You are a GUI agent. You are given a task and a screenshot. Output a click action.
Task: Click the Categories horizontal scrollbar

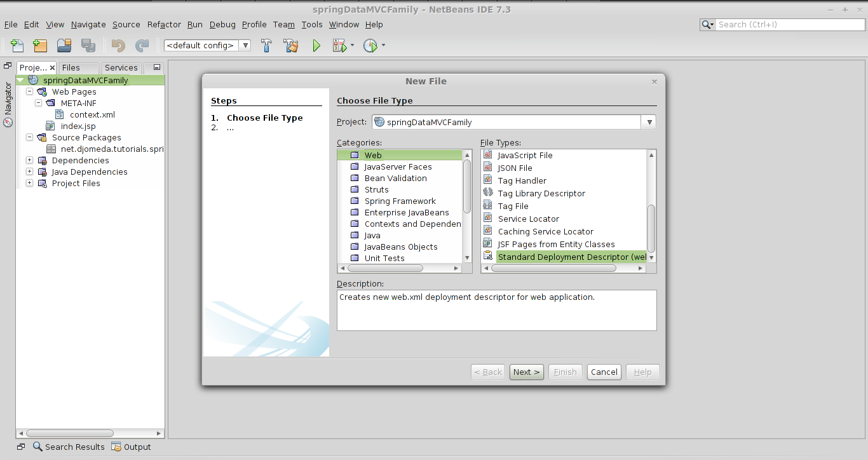[386, 268]
